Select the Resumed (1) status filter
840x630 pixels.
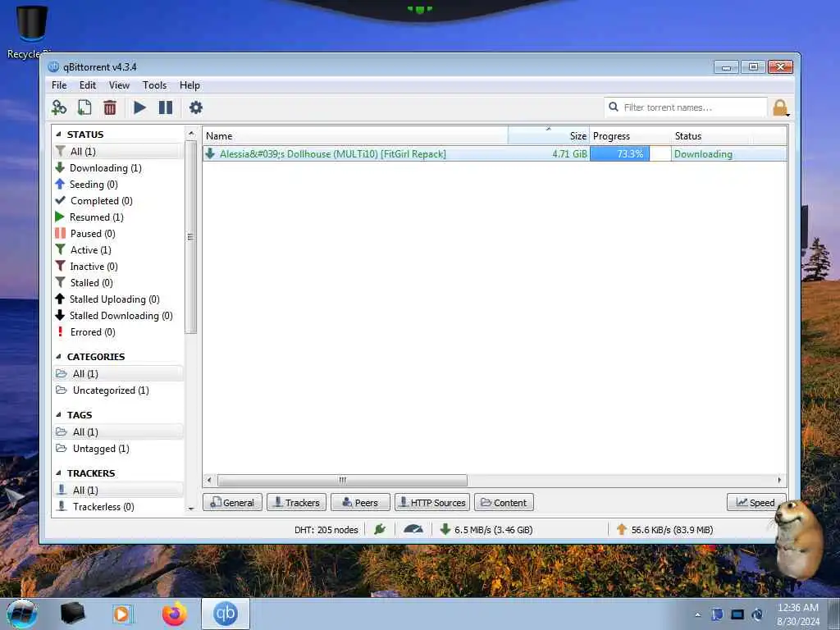(97, 217)
